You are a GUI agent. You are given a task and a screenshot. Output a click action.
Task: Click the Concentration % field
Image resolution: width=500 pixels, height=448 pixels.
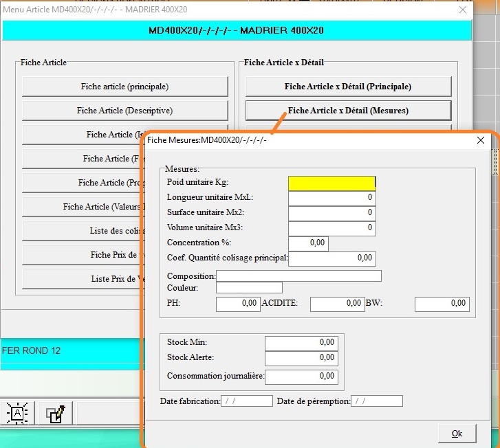(308, 243)
